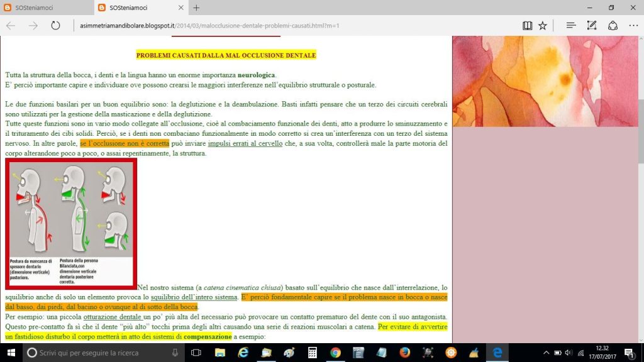644x362 pixels.
Task: Open Edge's More actions ellipsis menu
Action: pyautogui.click(x=632, y=26)
